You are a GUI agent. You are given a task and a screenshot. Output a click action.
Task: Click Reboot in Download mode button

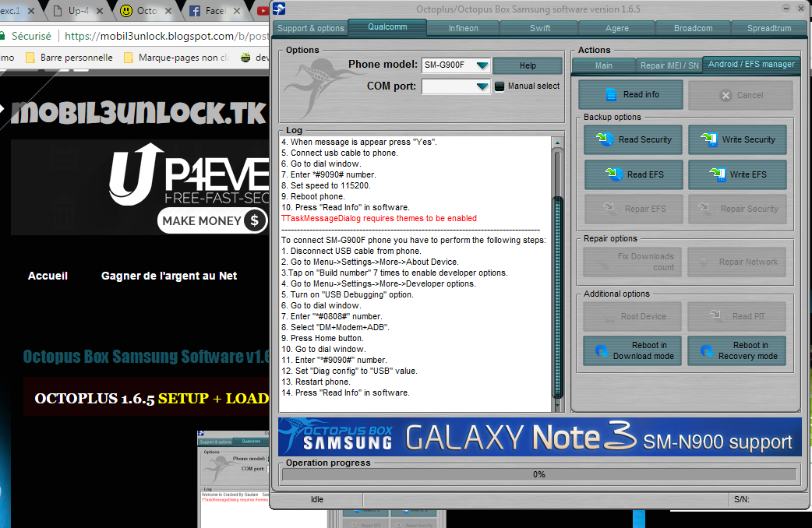(632, 350)
